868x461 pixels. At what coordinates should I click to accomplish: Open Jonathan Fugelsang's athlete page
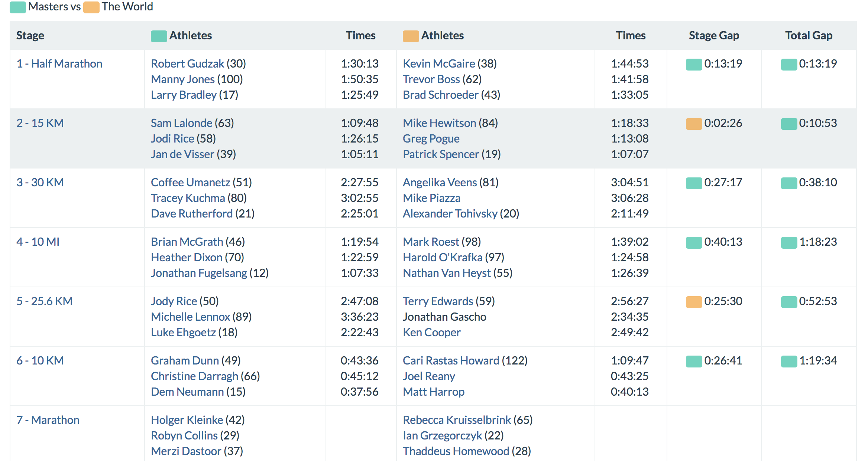[x=199, y=273]
